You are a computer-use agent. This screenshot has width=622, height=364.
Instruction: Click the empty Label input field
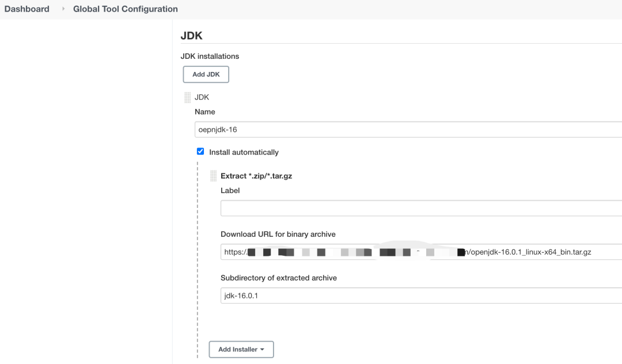pos(420,208)
